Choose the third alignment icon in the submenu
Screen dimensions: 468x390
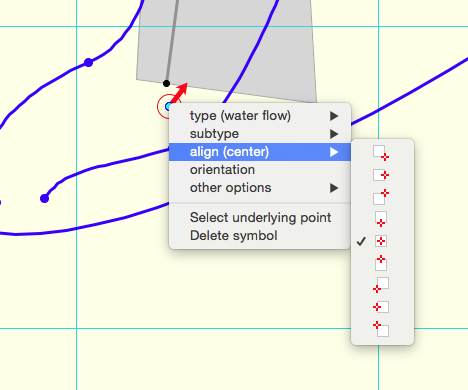point(381,197)
